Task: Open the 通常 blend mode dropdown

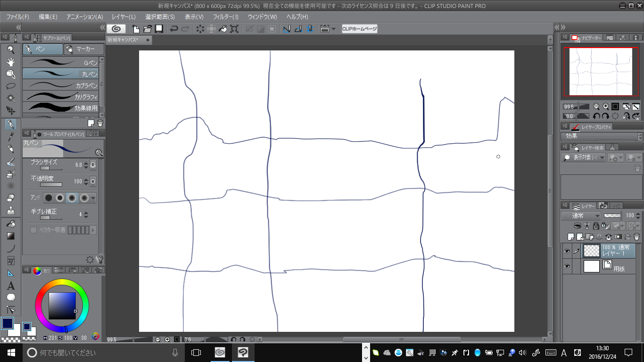Action: (x=580, y=215)
